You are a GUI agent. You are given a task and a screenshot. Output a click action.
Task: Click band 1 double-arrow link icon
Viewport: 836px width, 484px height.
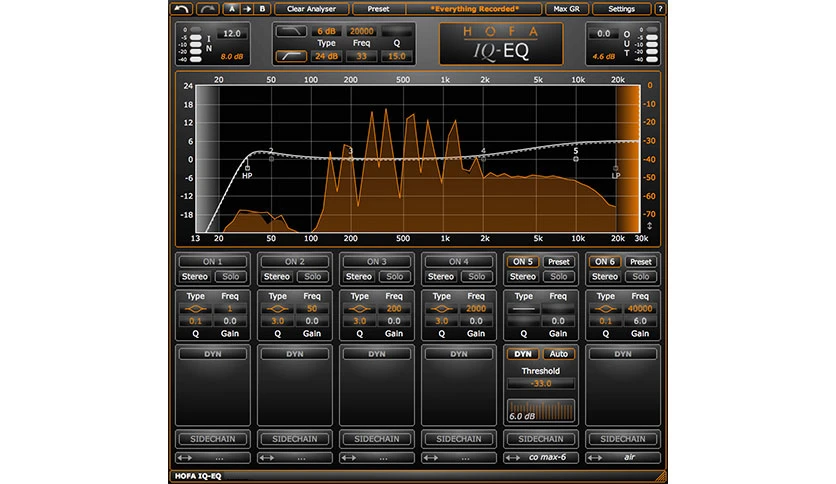click(x=184, y=457)
